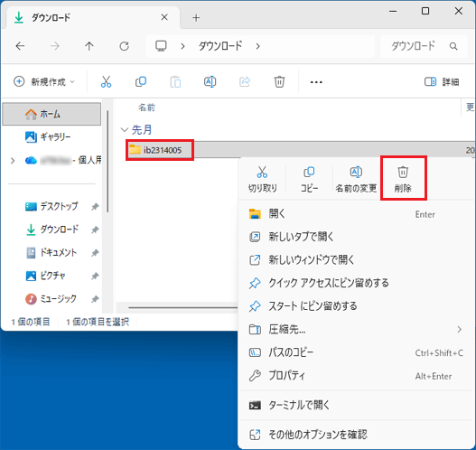Click the Rename icon in the toolbar
The width and height of the screenshot is (476, 450).
210,81
